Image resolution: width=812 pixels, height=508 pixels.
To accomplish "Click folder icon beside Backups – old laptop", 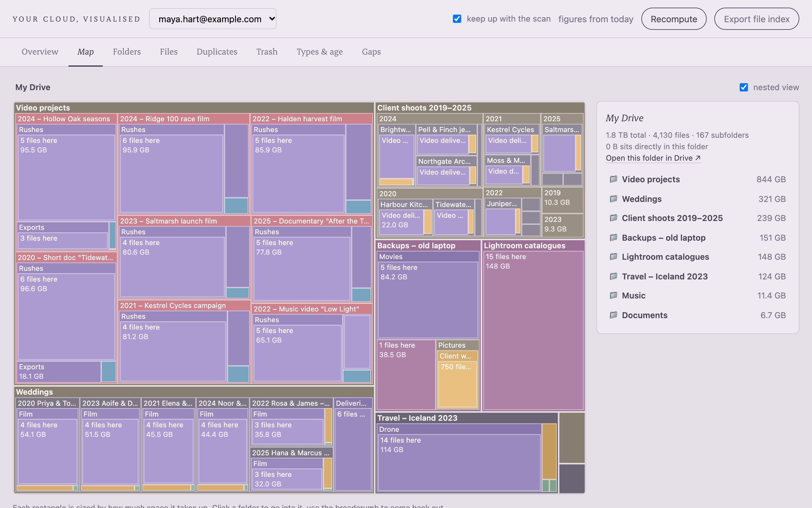I will 613,237.
